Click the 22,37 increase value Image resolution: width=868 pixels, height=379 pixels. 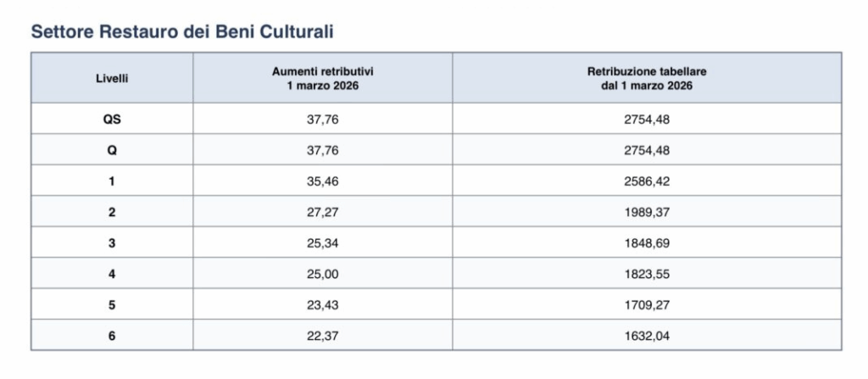[323, 334]
